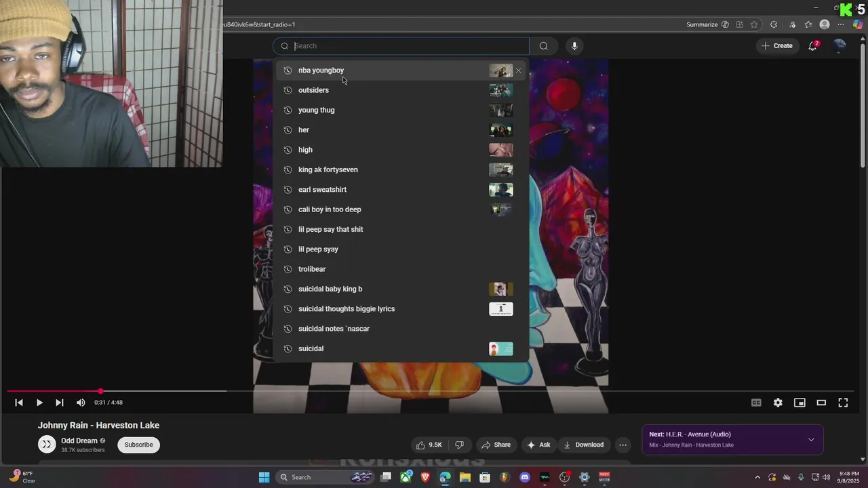
Task: Click Summarize in the address bar
Action: 707,24
